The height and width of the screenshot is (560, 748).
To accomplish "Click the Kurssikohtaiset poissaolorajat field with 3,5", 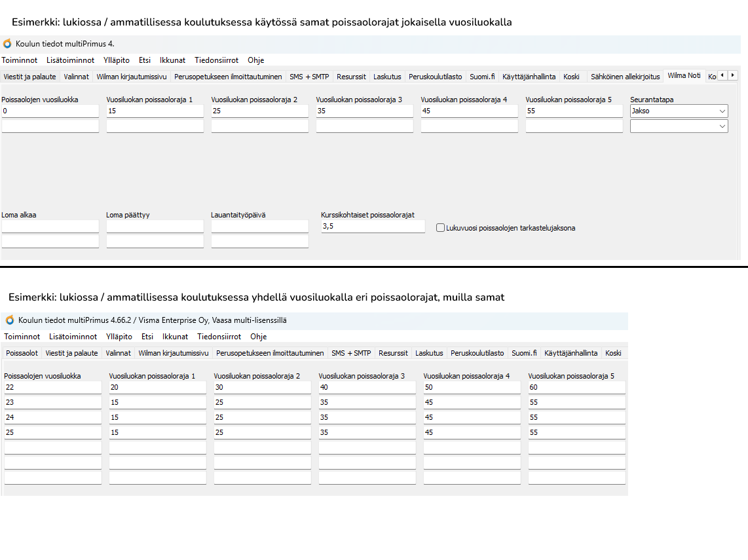I will pyautogui.click(x=373, y=227).
